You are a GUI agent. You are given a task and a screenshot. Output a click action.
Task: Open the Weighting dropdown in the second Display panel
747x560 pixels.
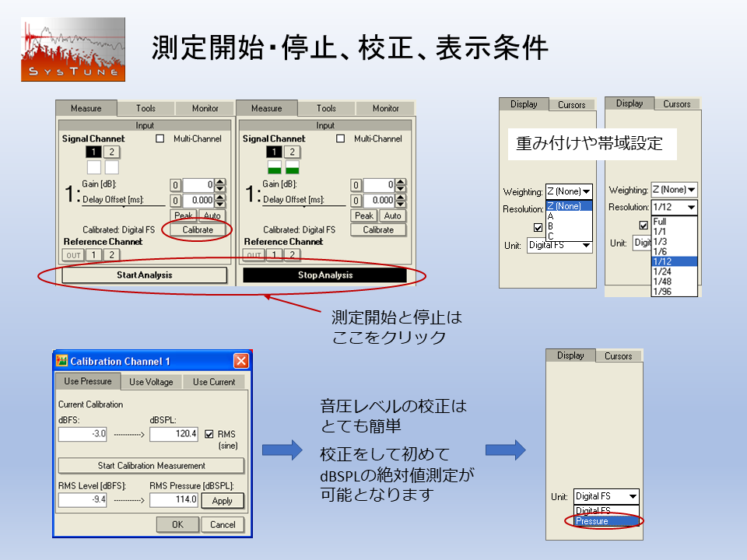(674, 190)
